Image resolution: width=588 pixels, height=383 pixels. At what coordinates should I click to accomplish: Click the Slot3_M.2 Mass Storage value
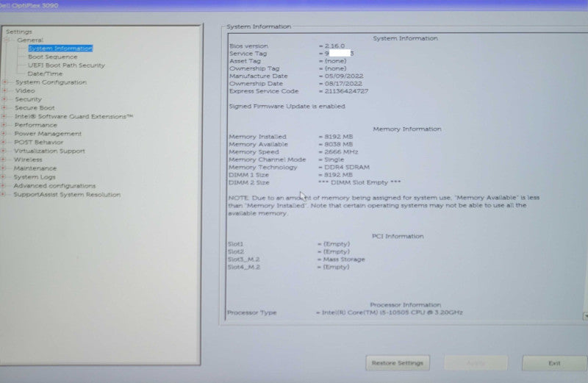tap(344, 259)
